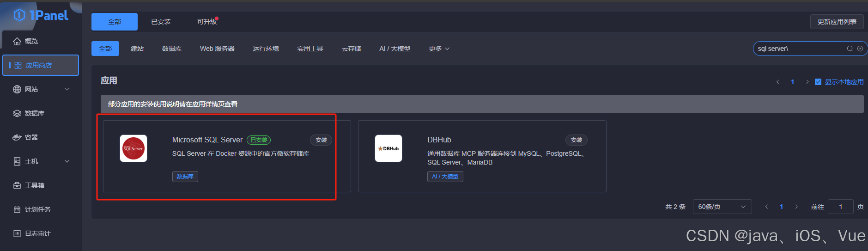Click the home icon beside 概览
This screenshot has width=868, height=251.
point(17,41)
